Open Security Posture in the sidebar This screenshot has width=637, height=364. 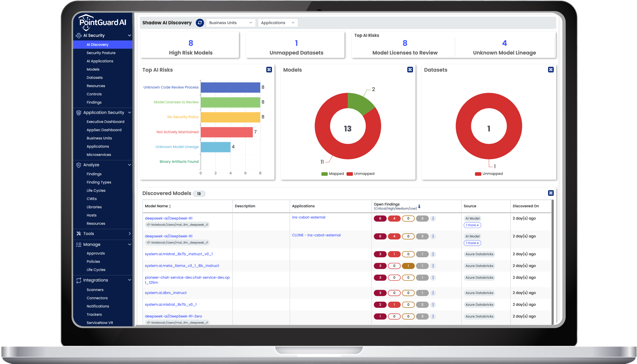[101, 53]
